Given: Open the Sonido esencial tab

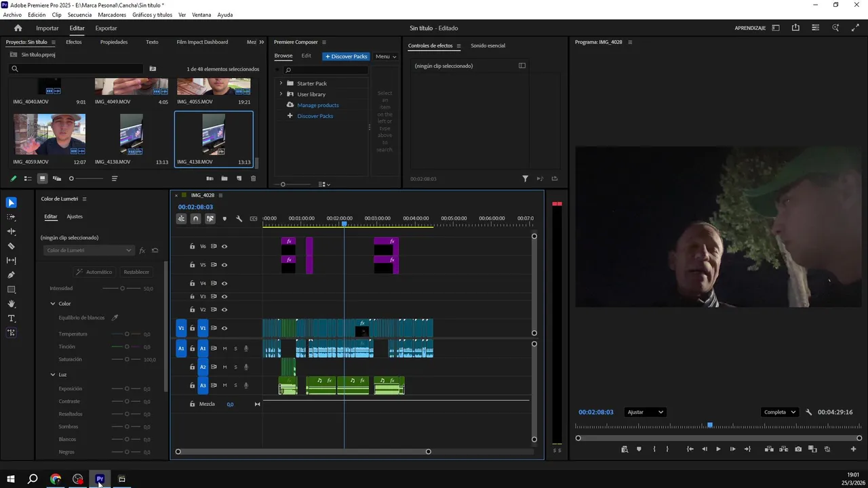Looking at the screenshot, I should (x=488, y=45).
